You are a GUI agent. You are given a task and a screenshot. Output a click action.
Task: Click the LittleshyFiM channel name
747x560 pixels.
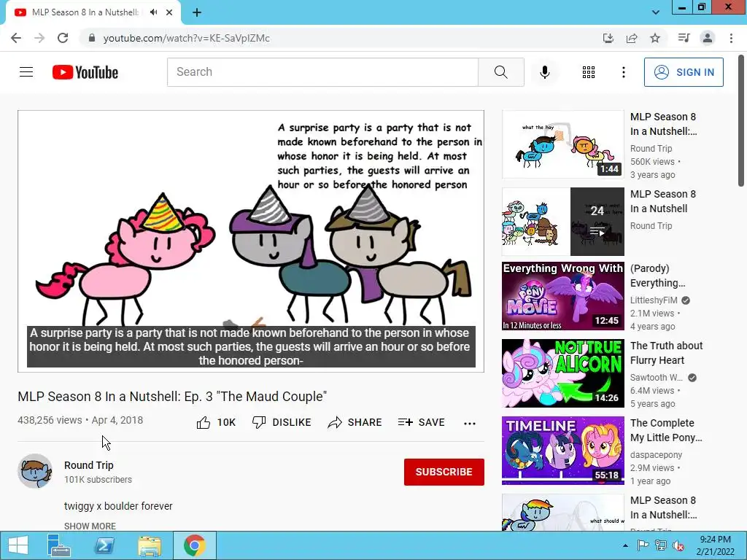654,300
